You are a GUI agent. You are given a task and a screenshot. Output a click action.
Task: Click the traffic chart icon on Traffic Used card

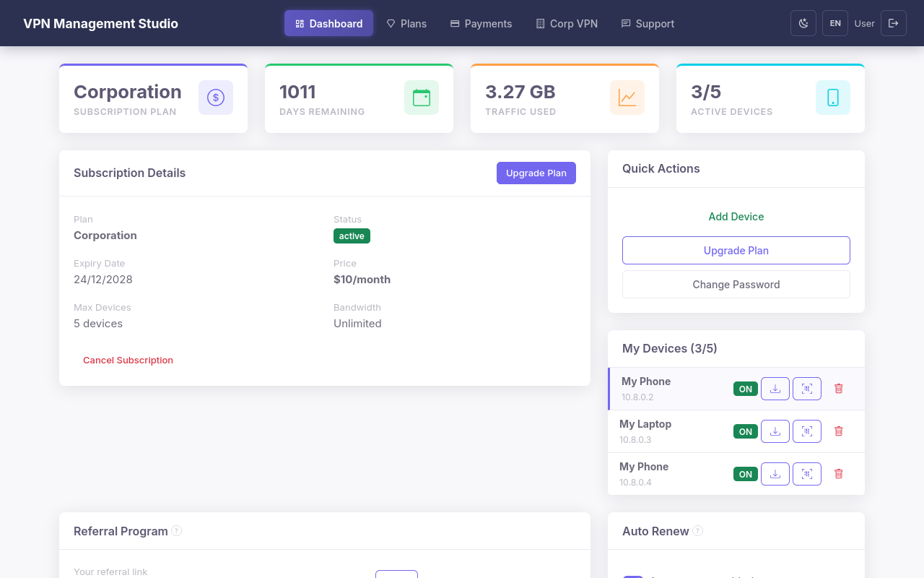pos(627,97)
